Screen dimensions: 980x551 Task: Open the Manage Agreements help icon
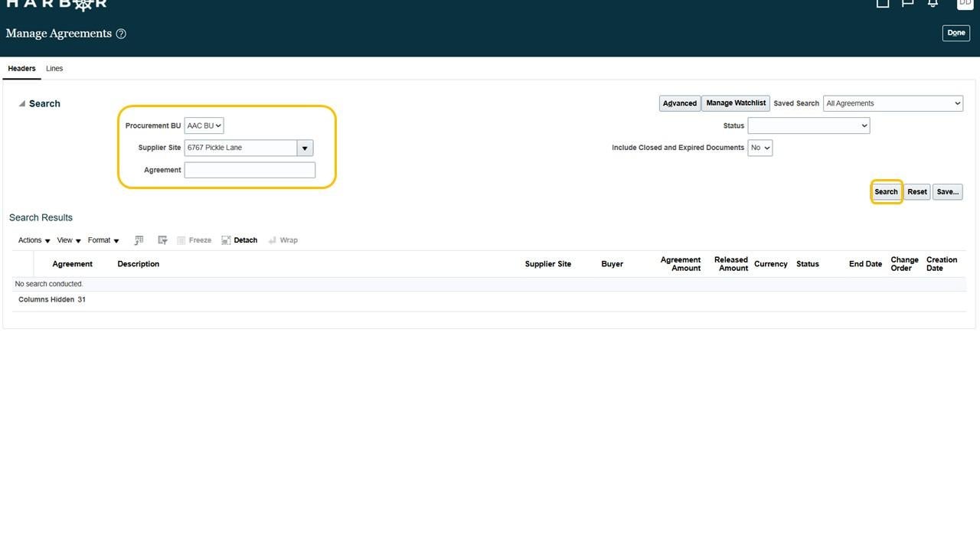[121, 34]
